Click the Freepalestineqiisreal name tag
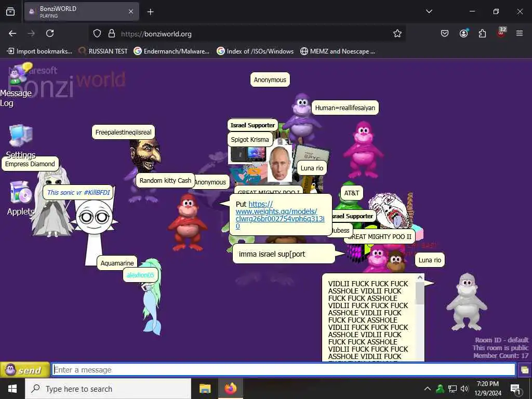The width and height of the screenshot is (532, 399). (x=123, y=132)
